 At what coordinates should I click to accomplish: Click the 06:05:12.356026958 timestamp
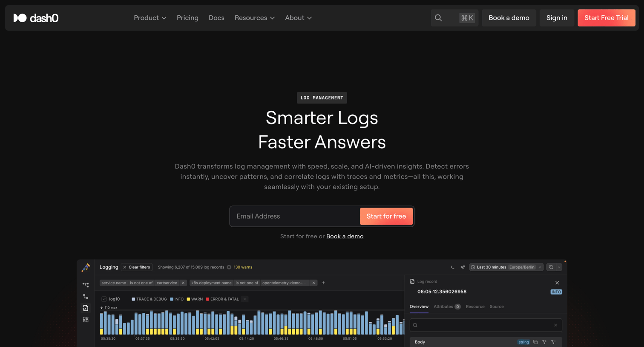[442, 292]
